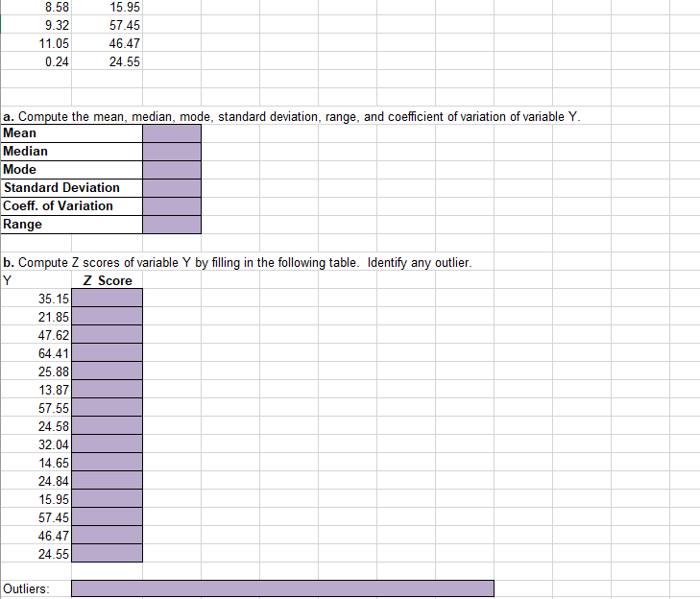This screenshot has height=599, width=700.
Task: Click the Y value 14.65
Action: click(x=54, y=464)
